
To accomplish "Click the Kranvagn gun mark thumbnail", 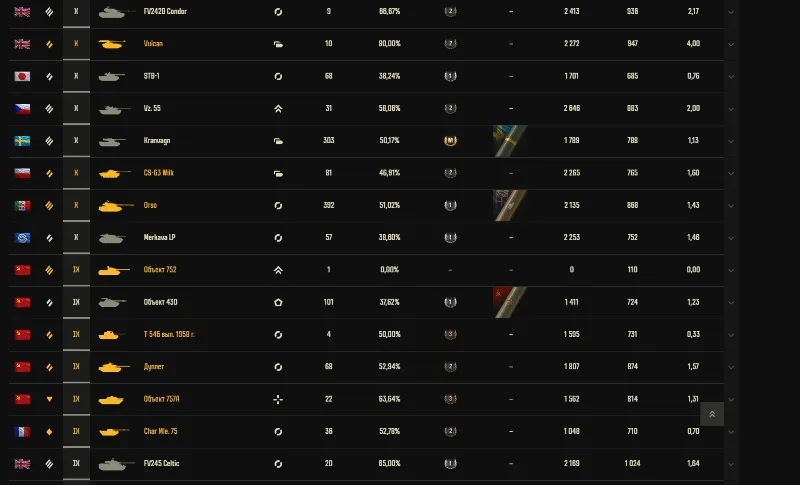I will 510,141.
